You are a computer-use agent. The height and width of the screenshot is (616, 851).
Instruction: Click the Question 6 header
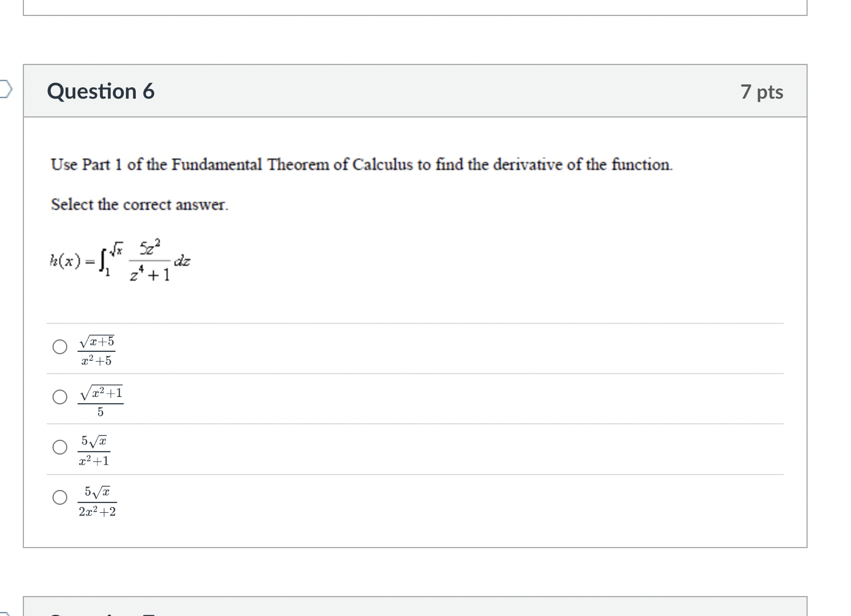coord(100,90)
